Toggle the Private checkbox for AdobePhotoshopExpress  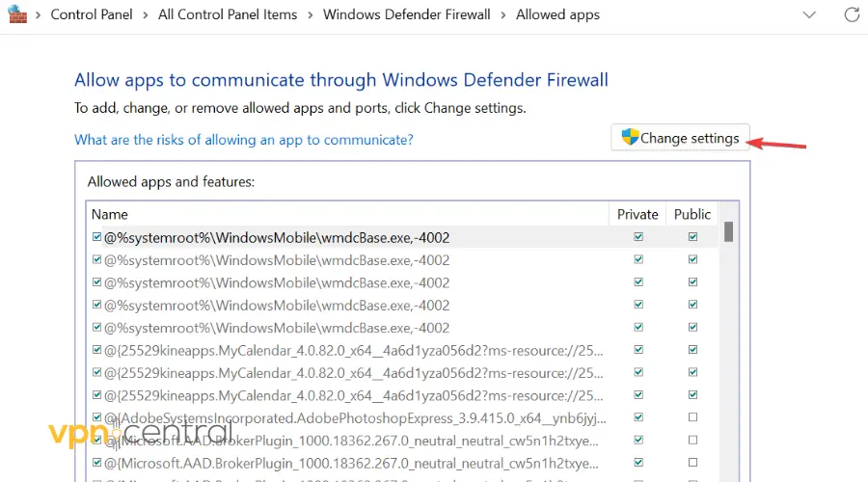click(638, 417)
